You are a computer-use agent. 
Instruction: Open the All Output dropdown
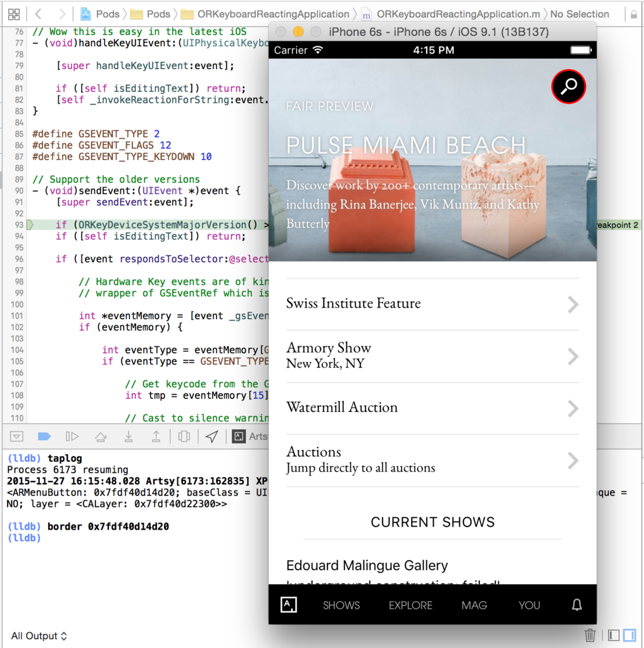[x=39, y=635]
